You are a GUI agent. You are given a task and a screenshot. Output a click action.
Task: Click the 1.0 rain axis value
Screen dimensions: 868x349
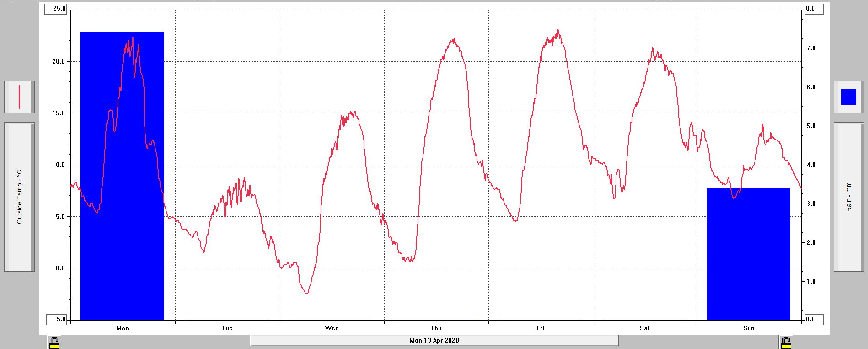[811, 281]
